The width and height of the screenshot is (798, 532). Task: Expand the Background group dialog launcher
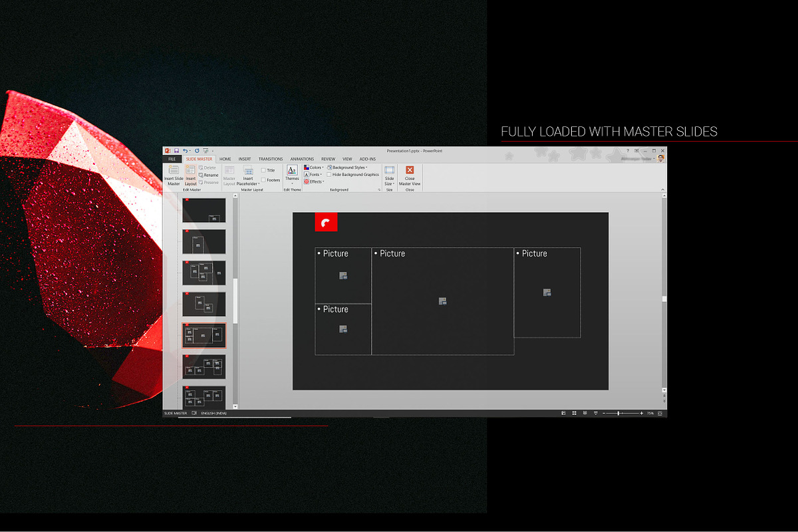click(379, 190)
